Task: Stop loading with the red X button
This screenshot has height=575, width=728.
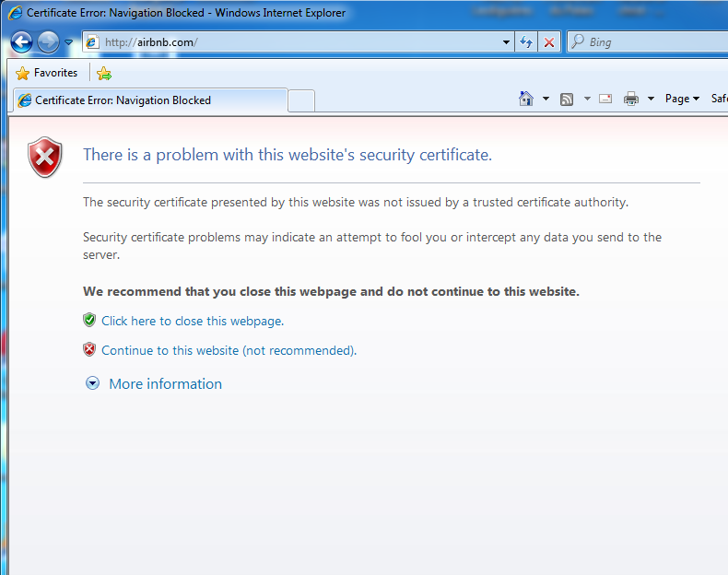Action: click(x=549, y=42)
